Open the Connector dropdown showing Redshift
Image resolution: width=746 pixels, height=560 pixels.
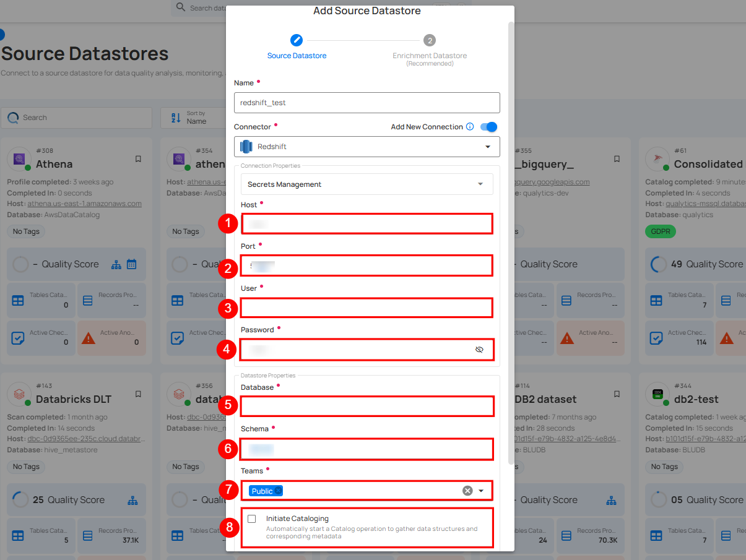tap(487, 147)
